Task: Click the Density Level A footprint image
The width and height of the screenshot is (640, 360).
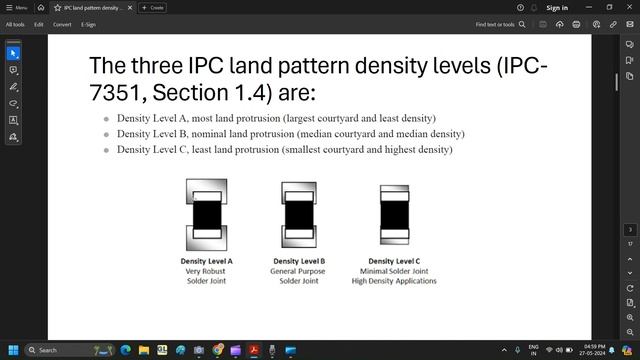Action: click(x=207, y=215)
